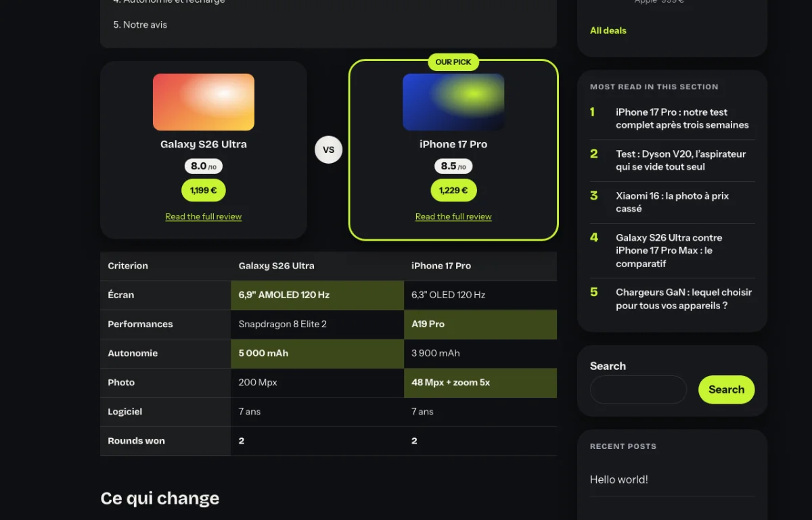Click the '6,3" OLED 120 Hz' cell
Screen dimensions: 812x520
(480, 296)
